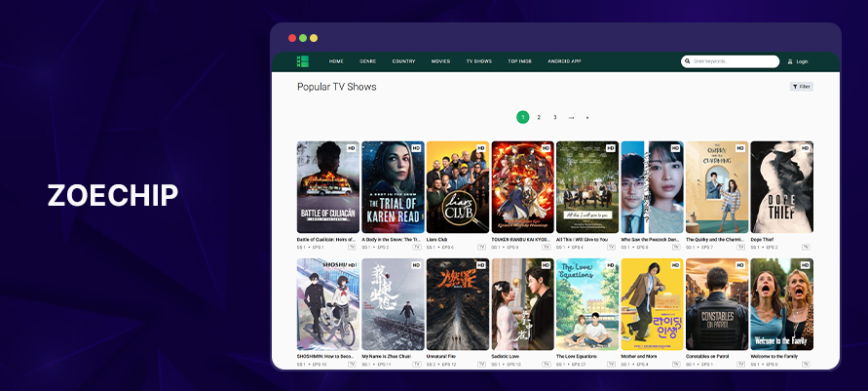Screen dimensions: 868x391
Task: Click the user profile icon beside Login
Action: pyautogui.click(x=790, y=61)
